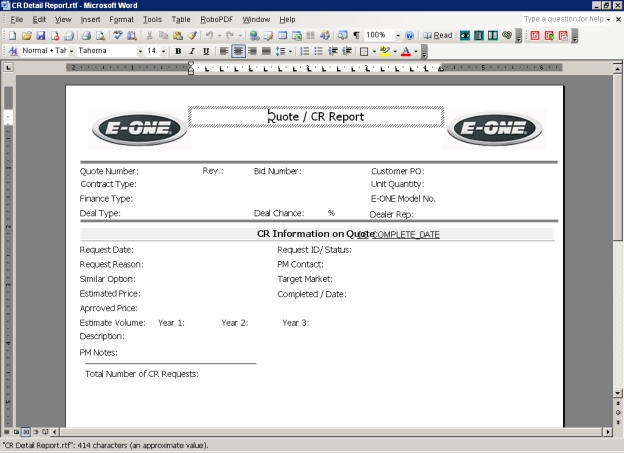Toggle Show/Hide paragraph marks

(357, 35)
